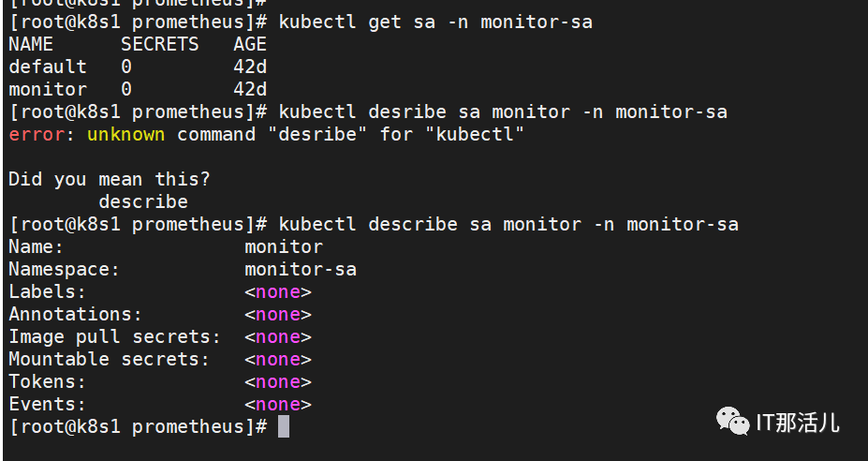Click the Namespace value "monitor-sa"
The height and width of the screenshot is (461, 868).
[x=301, y=269]
